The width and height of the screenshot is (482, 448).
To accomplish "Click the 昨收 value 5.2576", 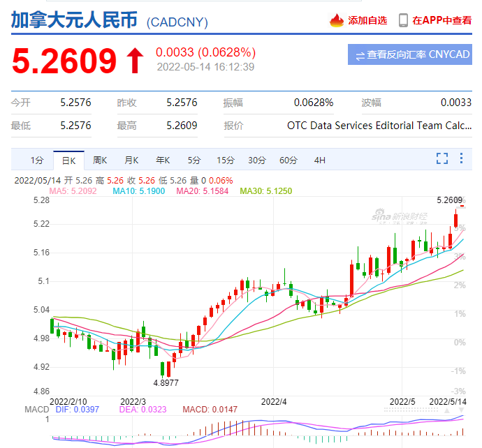I will tap(182, 103).
